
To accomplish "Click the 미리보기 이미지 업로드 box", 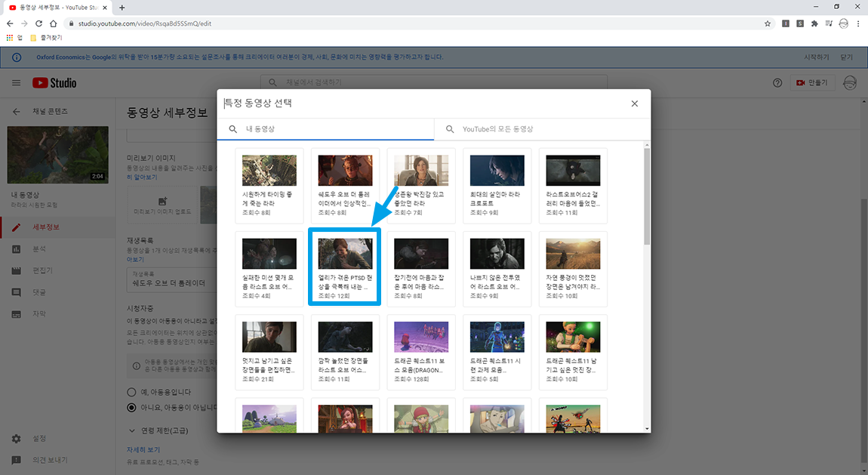I will point(162,205).
